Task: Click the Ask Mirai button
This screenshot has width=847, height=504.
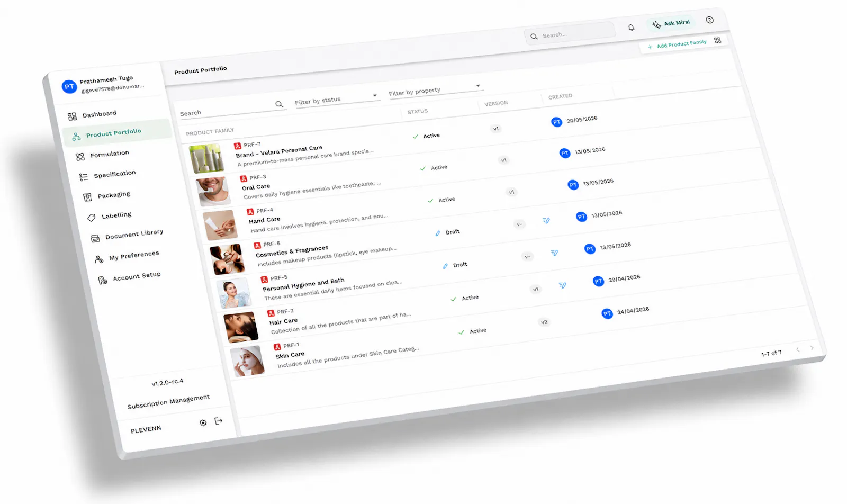Action: pyautogui.click(x=671, y=24)
